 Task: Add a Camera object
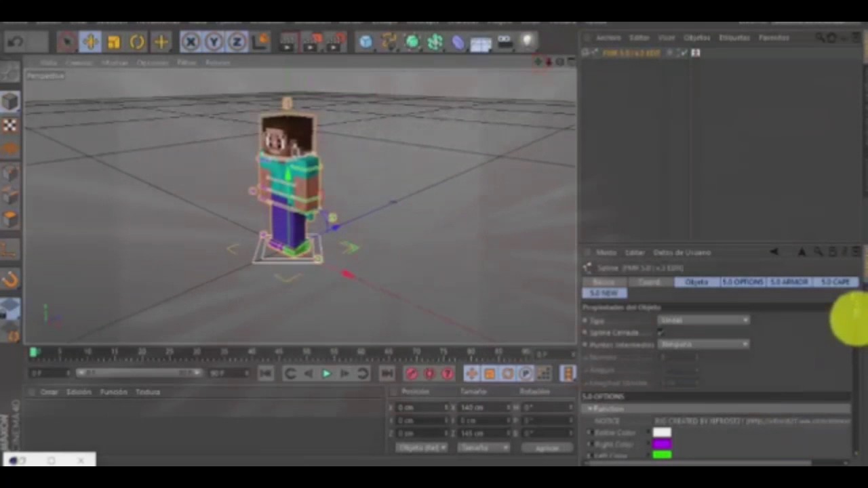(x=505, y=42)
